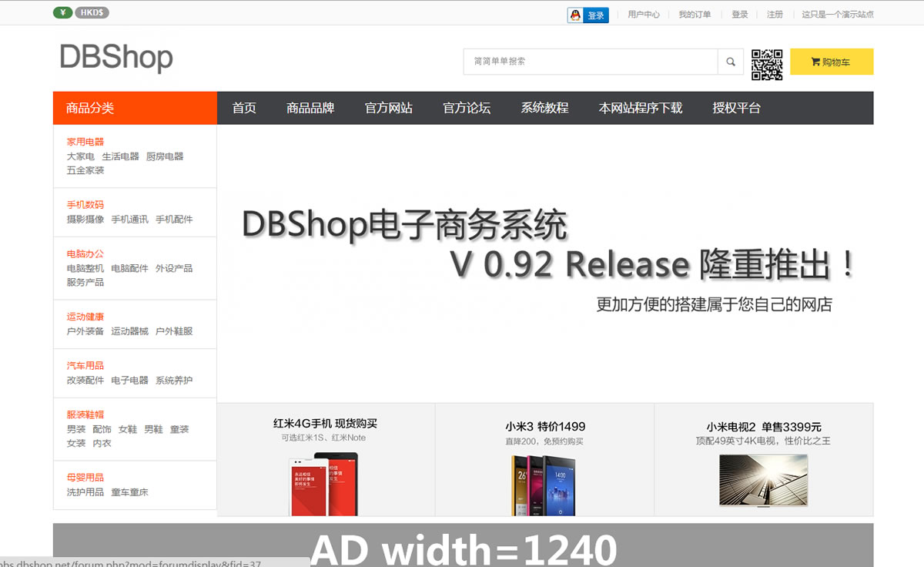This screenshot has width=924, height=567.
Task: Select 童装 subcategory
Action: click(179, 429)
